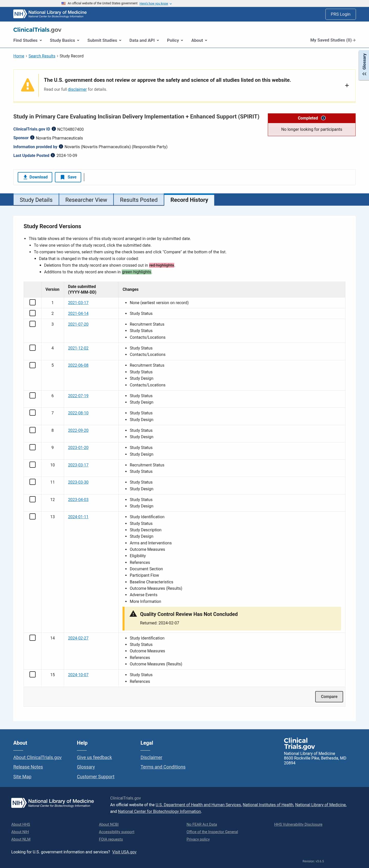Select the checkbox for version 15

[x=33, y=674]
